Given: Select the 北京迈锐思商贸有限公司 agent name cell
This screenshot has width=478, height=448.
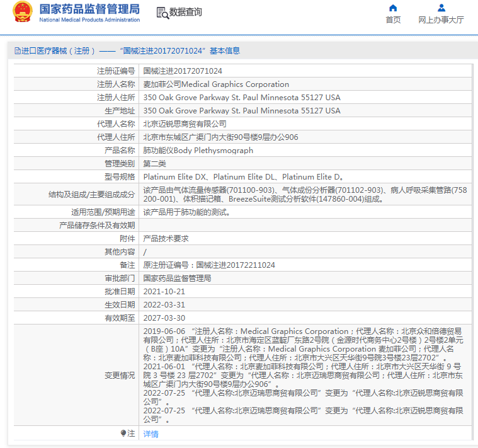Looking at the screenshot, I should tap(185, 124).
